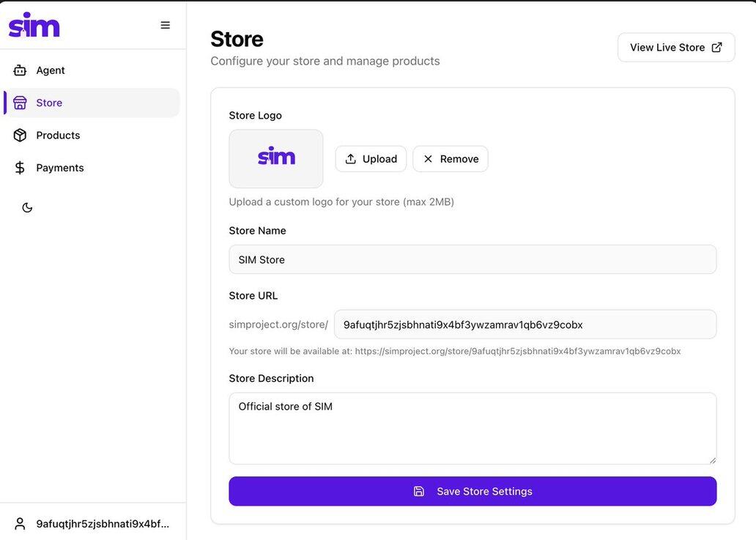Open the Products page
Screen dimensions: 756x540
(x=58, y=136)
